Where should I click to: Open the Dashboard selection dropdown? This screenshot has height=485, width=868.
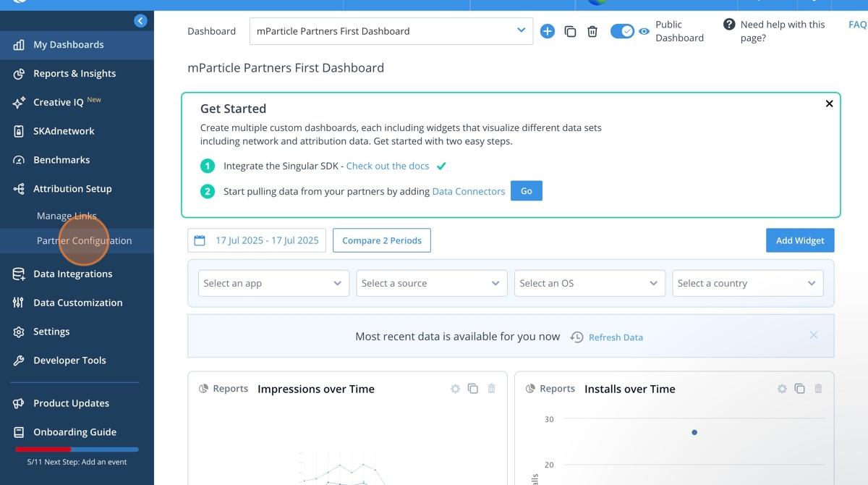[391, 31]
